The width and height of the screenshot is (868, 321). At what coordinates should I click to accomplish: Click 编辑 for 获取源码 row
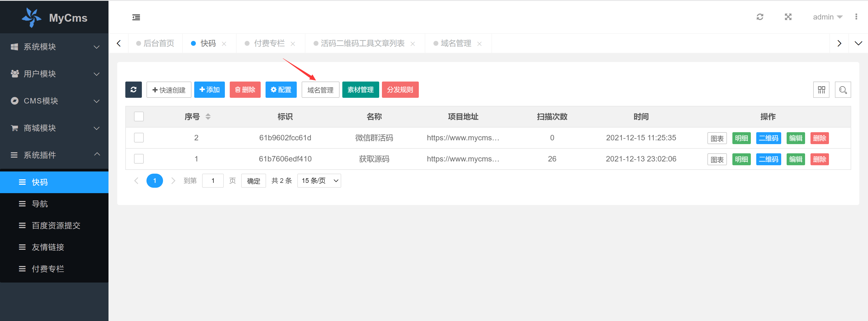click(x=796, y=159)
